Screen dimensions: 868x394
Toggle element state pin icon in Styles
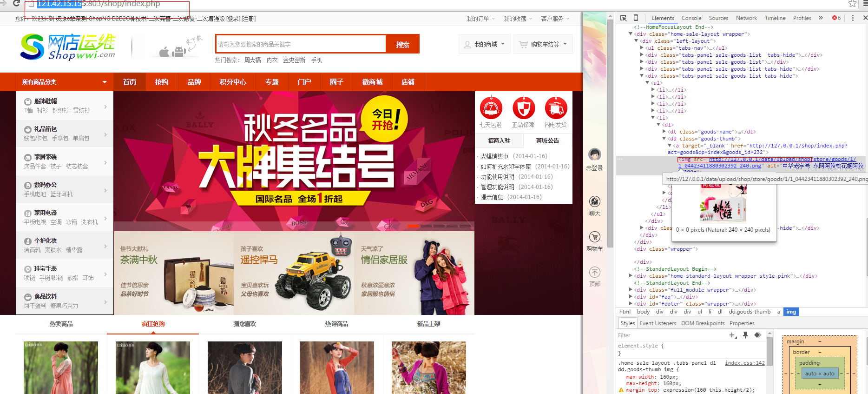745,335
